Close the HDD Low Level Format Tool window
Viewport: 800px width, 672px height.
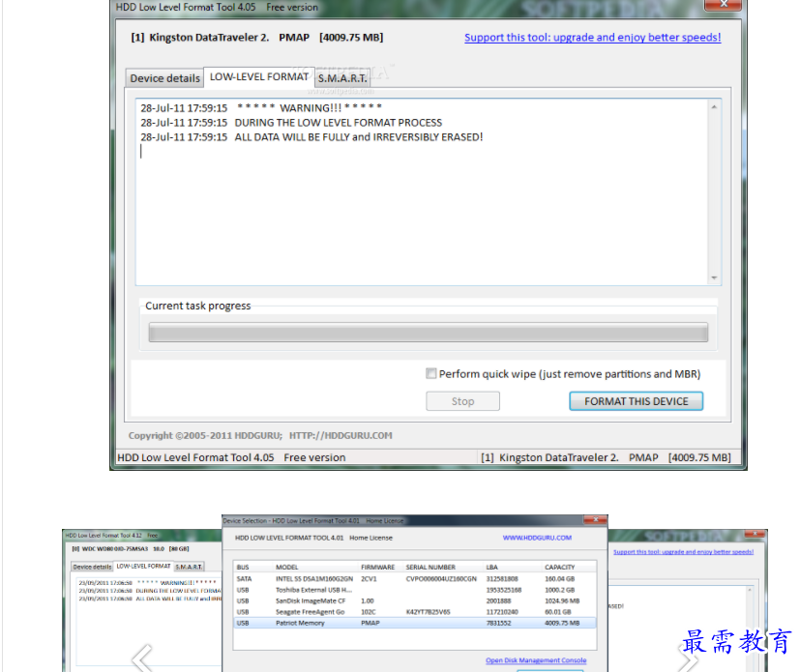723,4
